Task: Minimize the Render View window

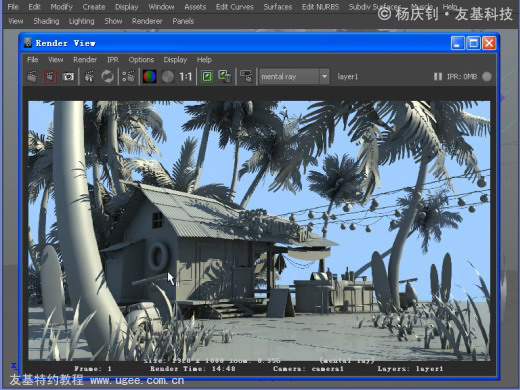Action: pos(457,43)
